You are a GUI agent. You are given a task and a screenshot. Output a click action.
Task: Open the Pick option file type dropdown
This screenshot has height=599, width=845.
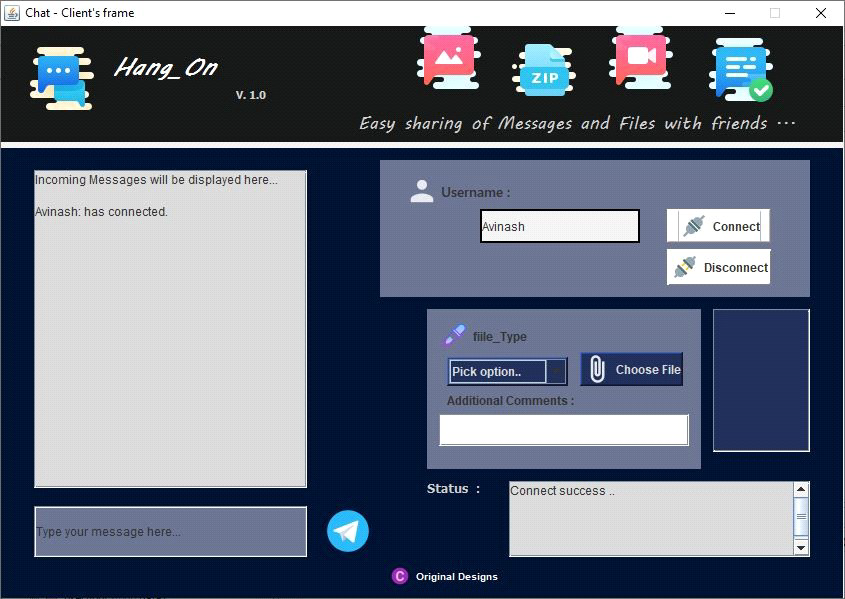(x=506, y=371)
